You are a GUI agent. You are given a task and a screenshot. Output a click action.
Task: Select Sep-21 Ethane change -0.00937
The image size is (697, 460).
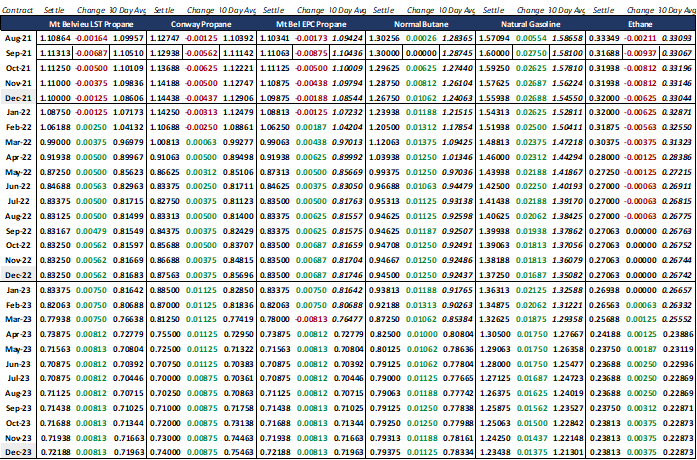click(x=641, y=53)
